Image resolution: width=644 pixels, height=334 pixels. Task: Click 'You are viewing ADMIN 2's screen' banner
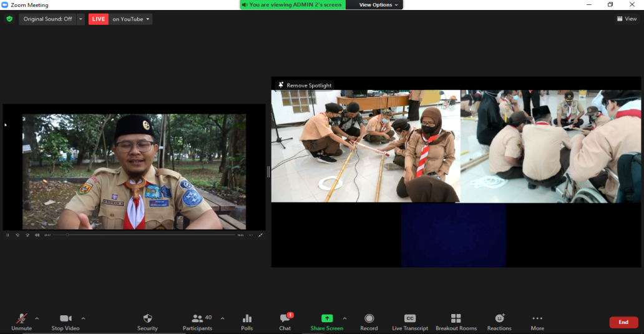pyautogui.click(x=293, y=5)
